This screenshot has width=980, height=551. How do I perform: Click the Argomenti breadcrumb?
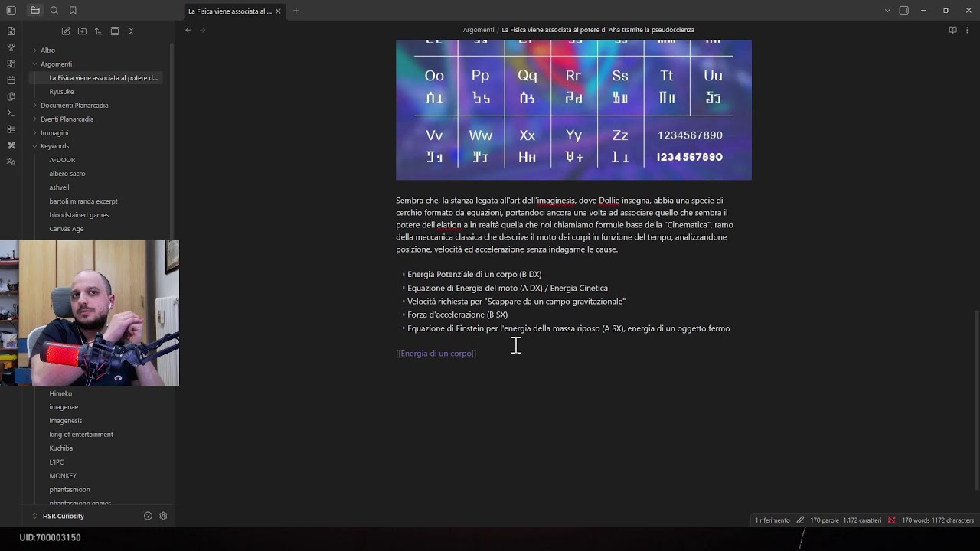tap(479, 30)
